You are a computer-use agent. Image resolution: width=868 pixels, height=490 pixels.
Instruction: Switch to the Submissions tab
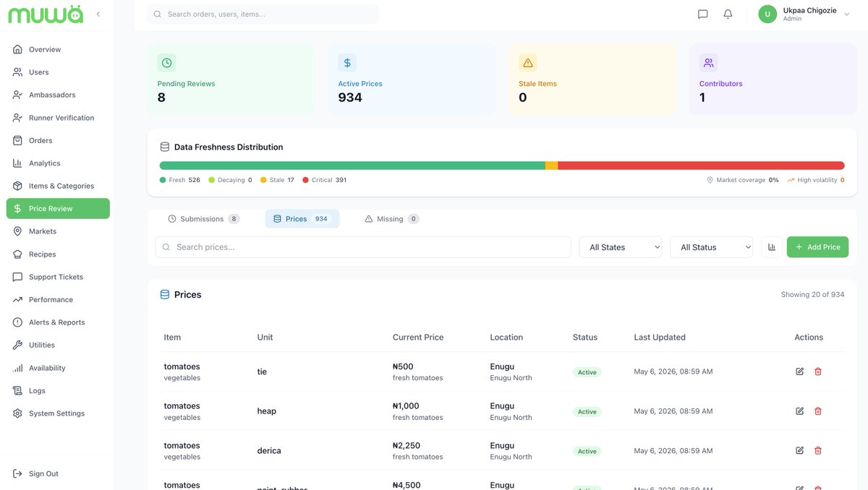click(x=203, y=219)
